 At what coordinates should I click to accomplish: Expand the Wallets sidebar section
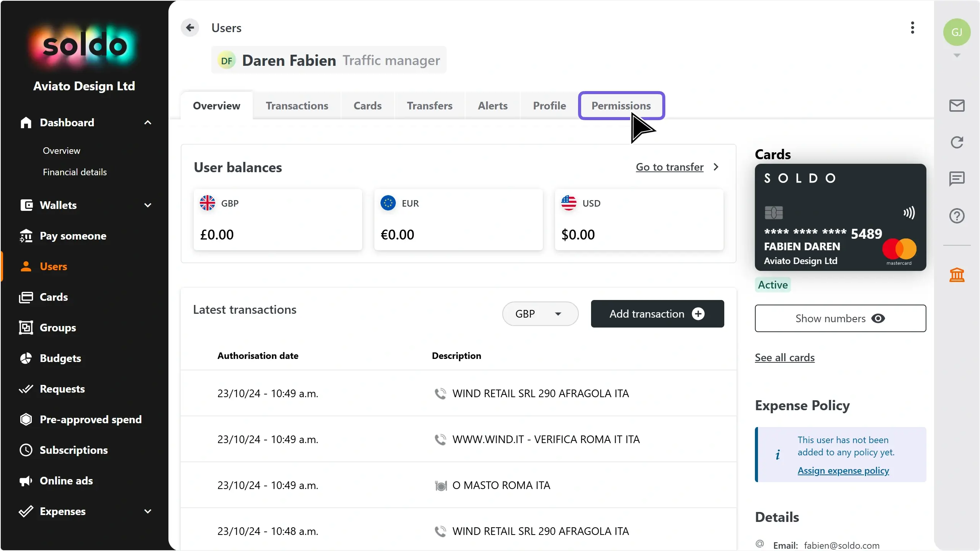148,205
